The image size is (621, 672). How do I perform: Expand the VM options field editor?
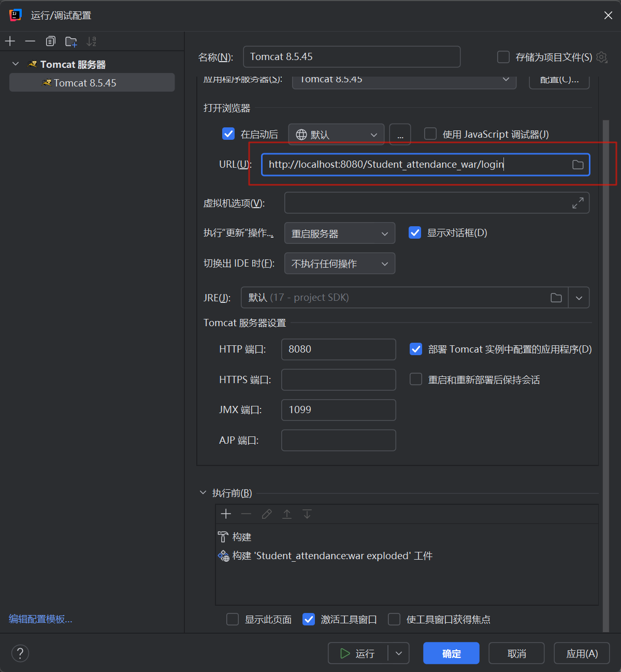click(x=577, y=203)
